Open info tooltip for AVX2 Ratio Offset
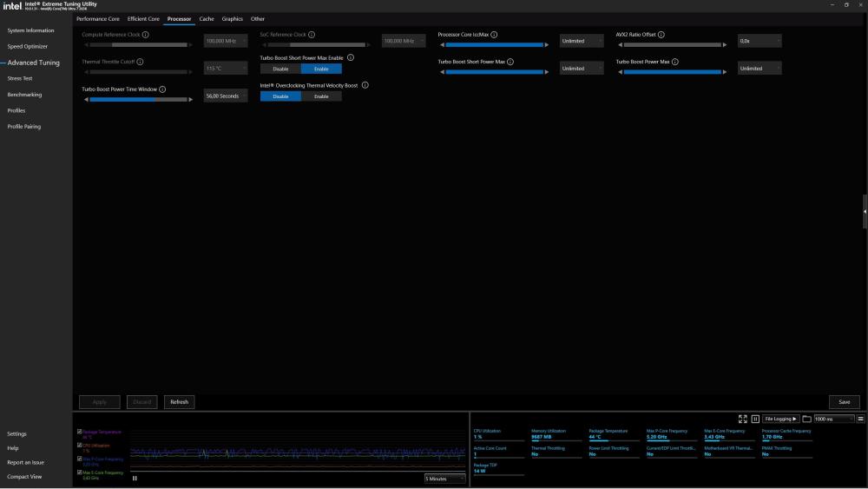Viewport: 868px width, 489px height. click(x=661, y=35)
